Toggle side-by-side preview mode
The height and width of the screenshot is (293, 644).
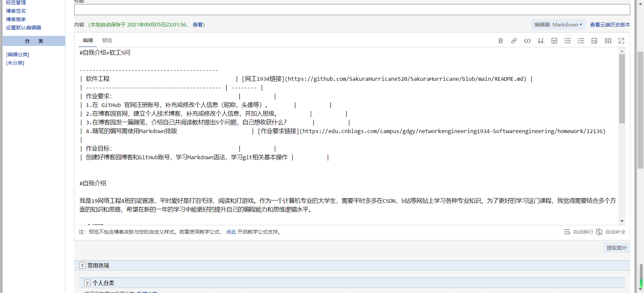608,41
